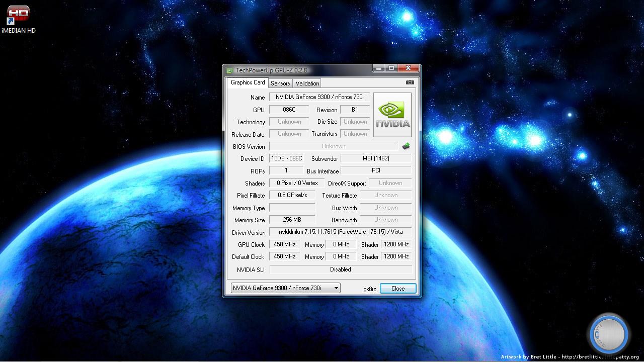Click the Device ID field 10DE - 086C
644x362 pixels.
click(x=286, y=158)
